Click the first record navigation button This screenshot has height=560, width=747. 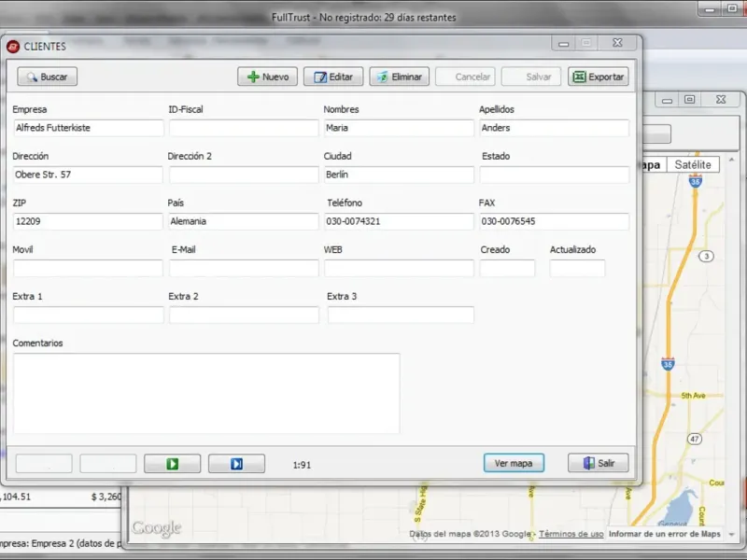pyautogui.click(x=44, y=463)
